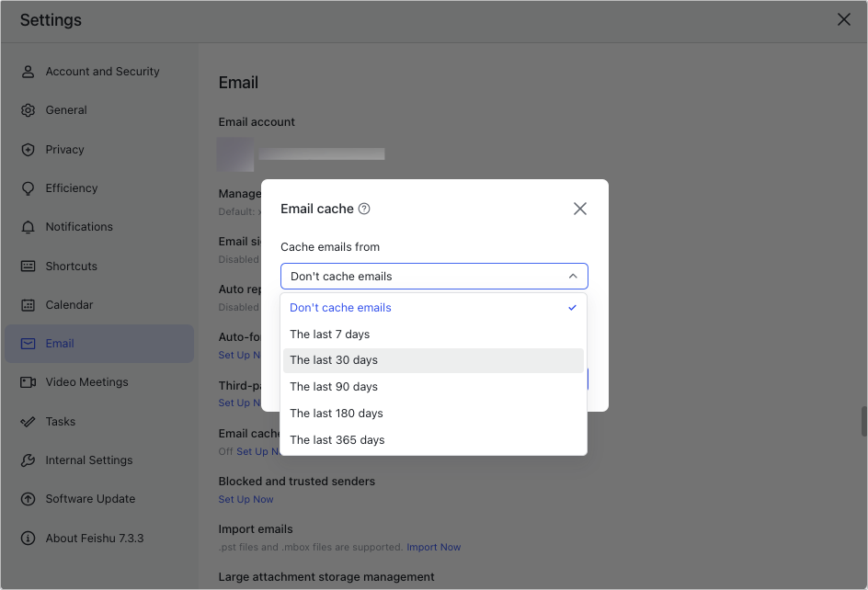Click 'Import Now' to import emails
The image size is (868, 590).
pos(433,546)
